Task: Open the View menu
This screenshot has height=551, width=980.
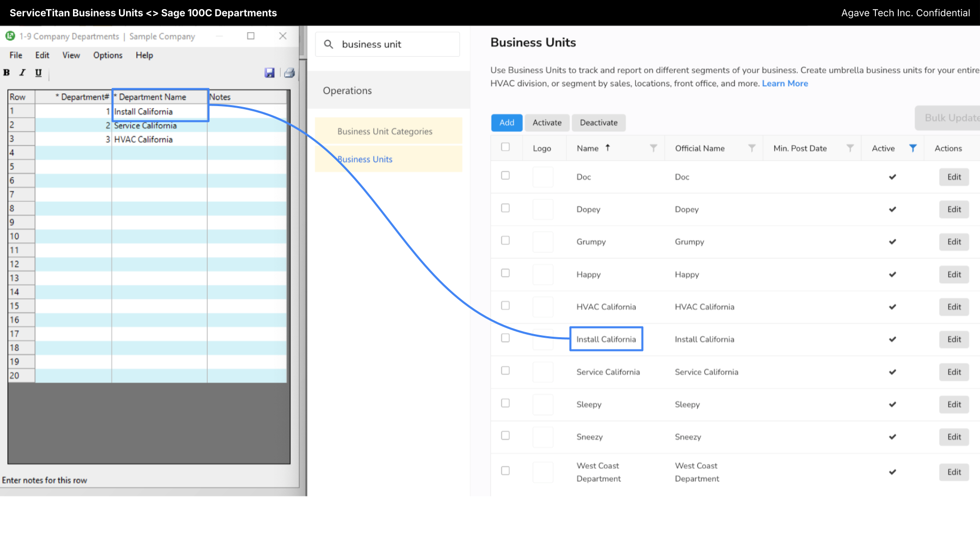Action: [x=70, y=55]
